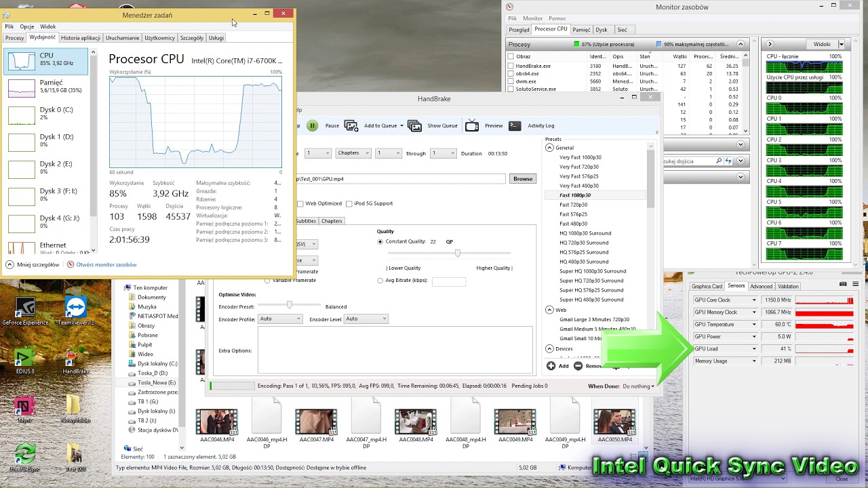Open the Encoder Level Auto dropdown

(x=366, y=319)
